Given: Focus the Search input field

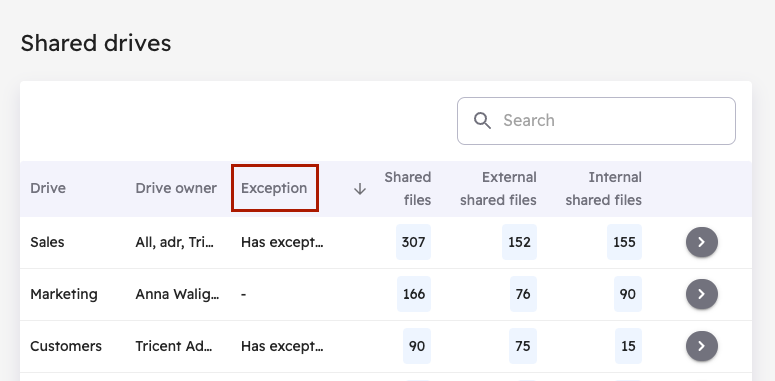Looking at the screenshot, I should point(596,121).
